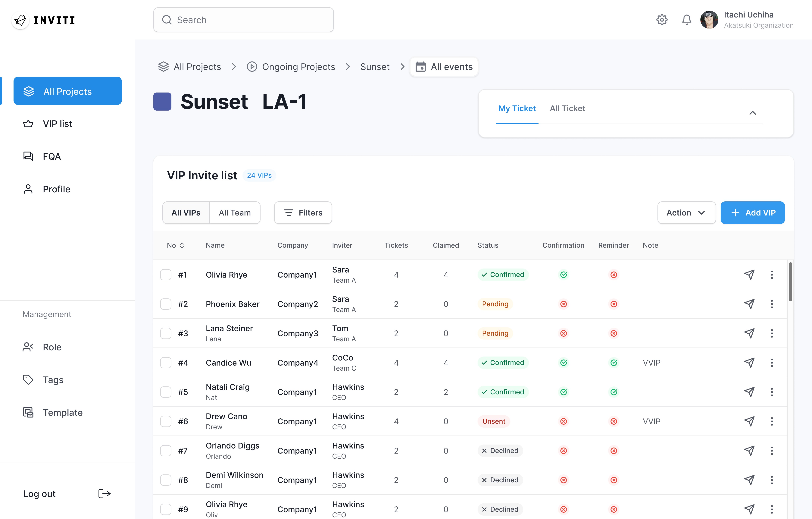The image size is (812, 519).
Task: Select checkbox for Drew Cano row
Action: point(166,421)
